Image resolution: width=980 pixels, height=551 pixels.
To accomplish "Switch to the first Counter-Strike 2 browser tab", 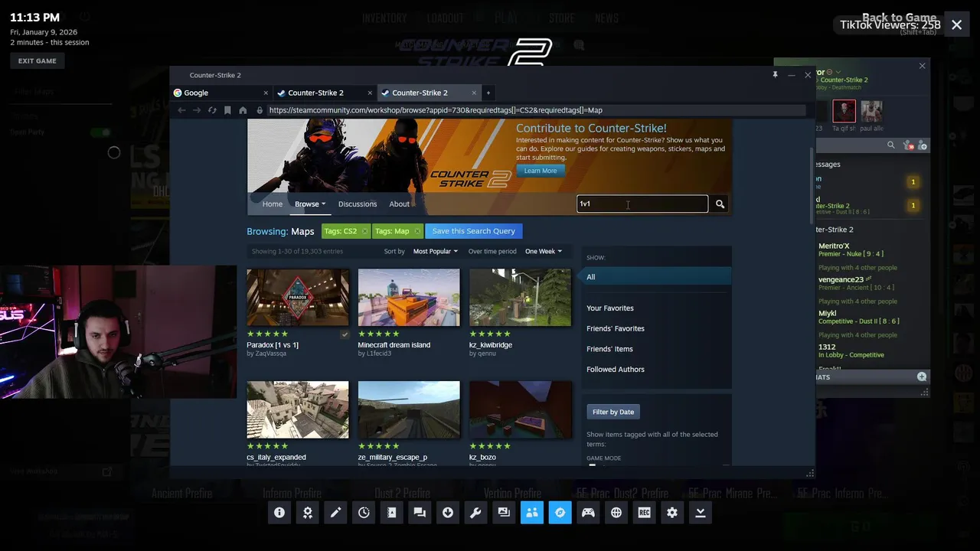I will pyautogui.click(x=325, y=93).
